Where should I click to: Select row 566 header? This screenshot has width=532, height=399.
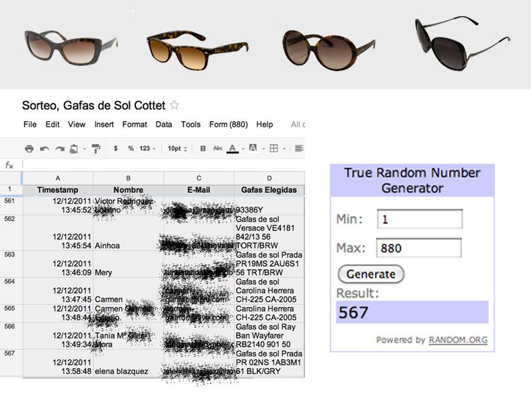point(11,336)
